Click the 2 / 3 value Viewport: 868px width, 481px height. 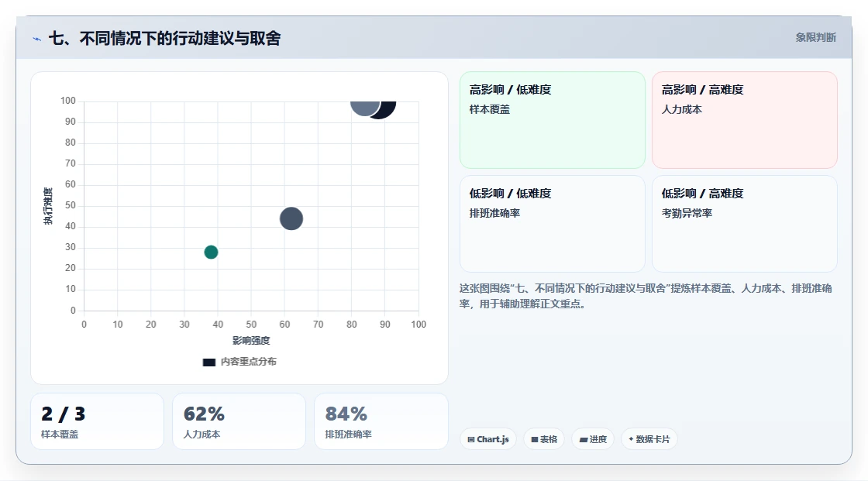(63, 414)
